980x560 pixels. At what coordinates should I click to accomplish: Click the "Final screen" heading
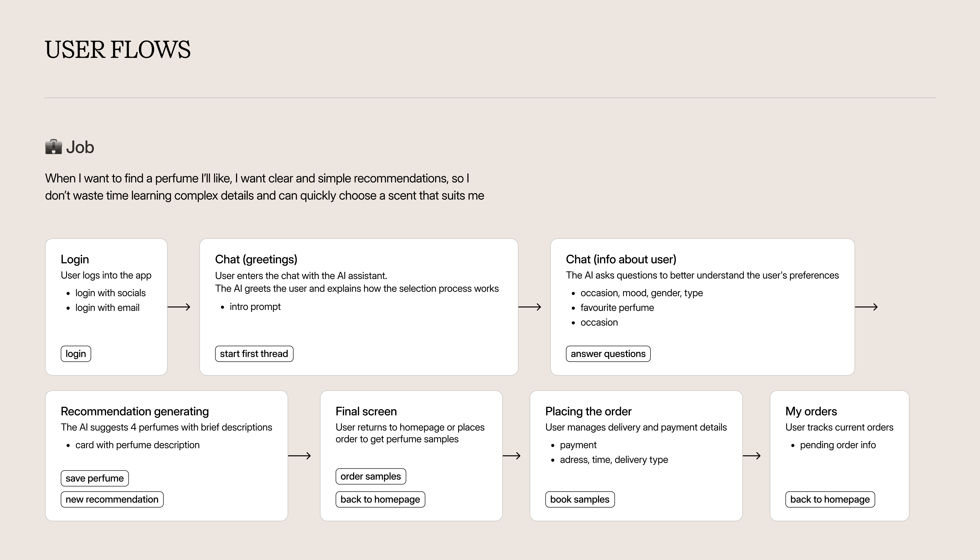(366, 412)
